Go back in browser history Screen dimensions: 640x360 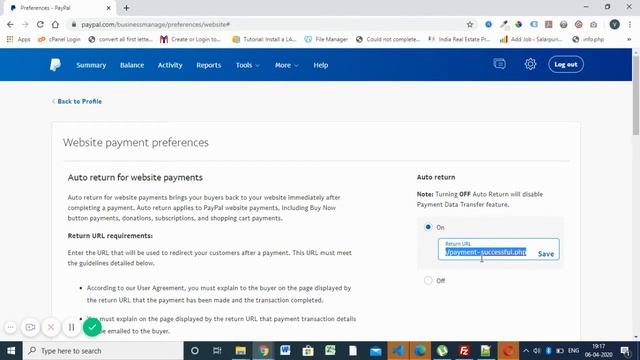coord(10,24)
